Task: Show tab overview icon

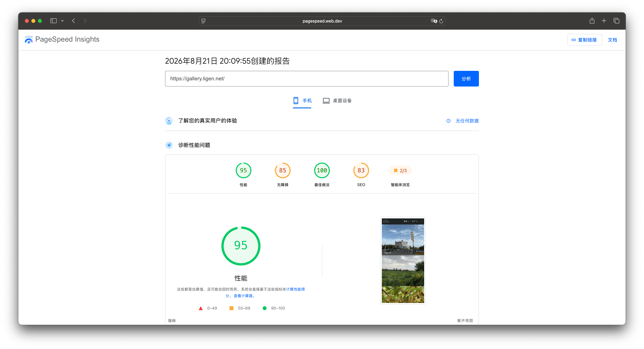Action: [616, 21]
